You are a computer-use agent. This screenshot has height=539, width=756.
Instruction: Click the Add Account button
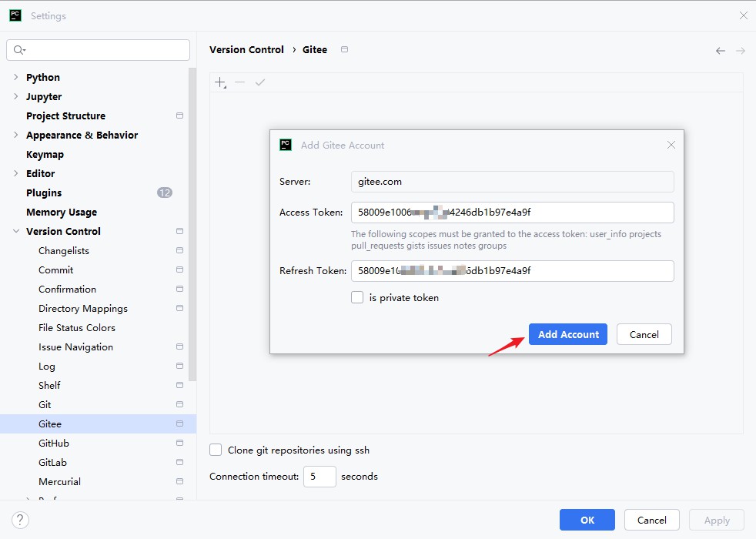click(568, 334)
